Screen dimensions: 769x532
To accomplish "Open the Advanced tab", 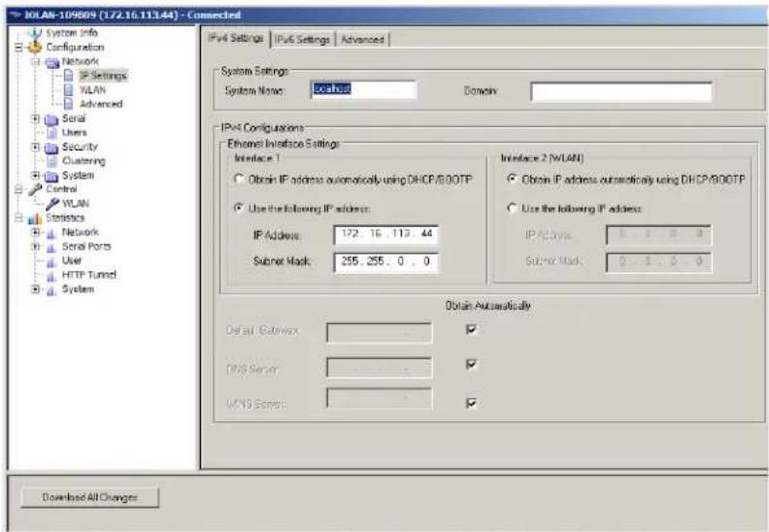I will [x=362, y=39].
